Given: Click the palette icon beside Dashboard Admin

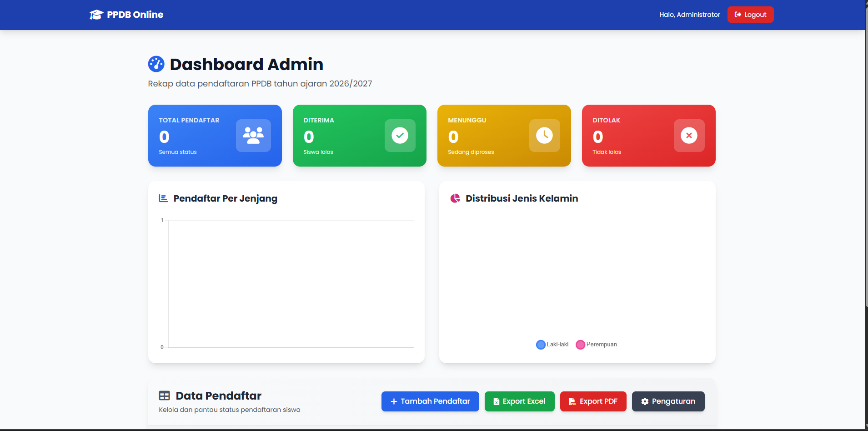Looking at the screenshot, I should [x=156, y=64].
